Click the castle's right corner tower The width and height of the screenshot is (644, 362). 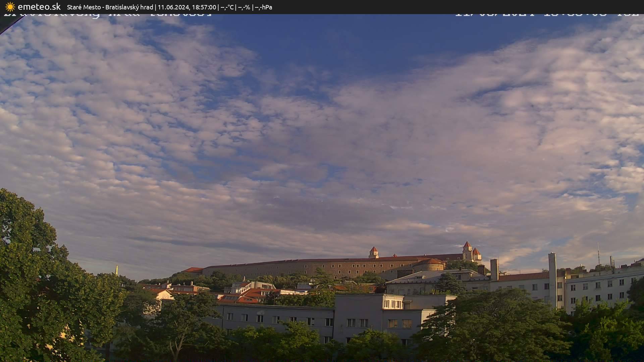[x=467, y=251]
